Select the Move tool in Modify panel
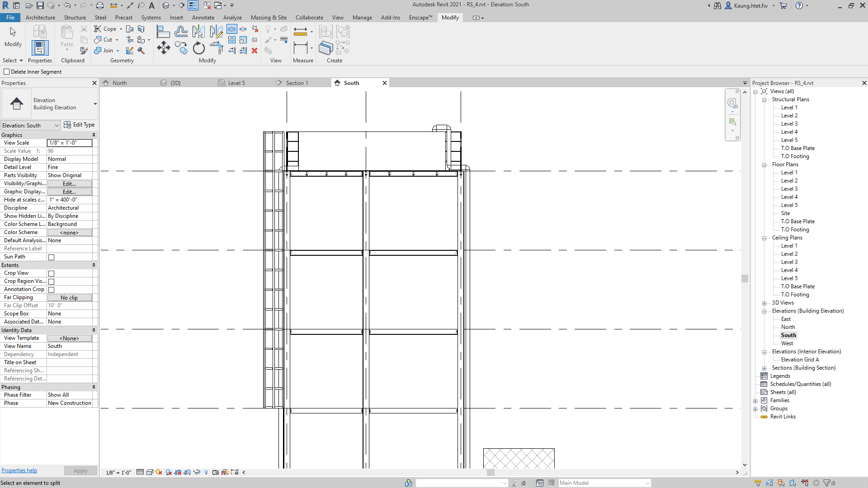 [164, 48]
